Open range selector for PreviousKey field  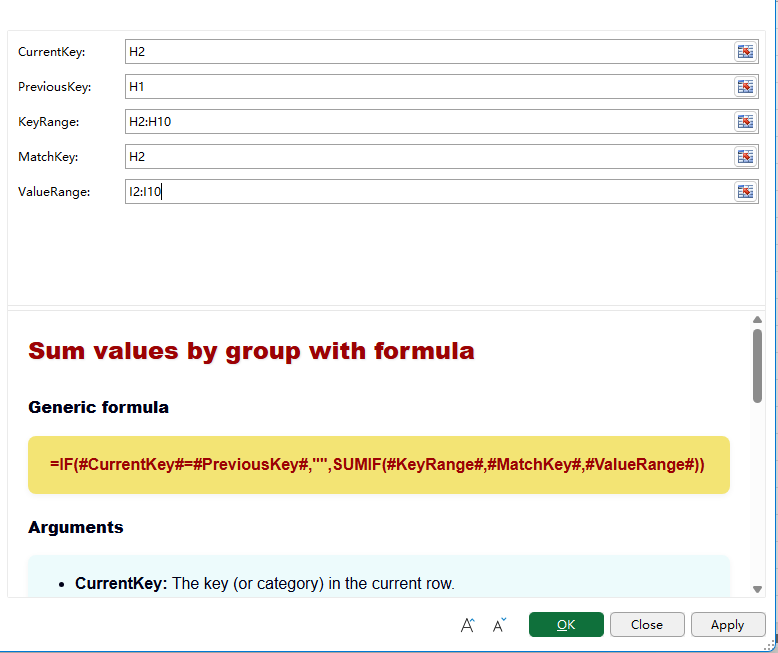(x=745, y=87)
